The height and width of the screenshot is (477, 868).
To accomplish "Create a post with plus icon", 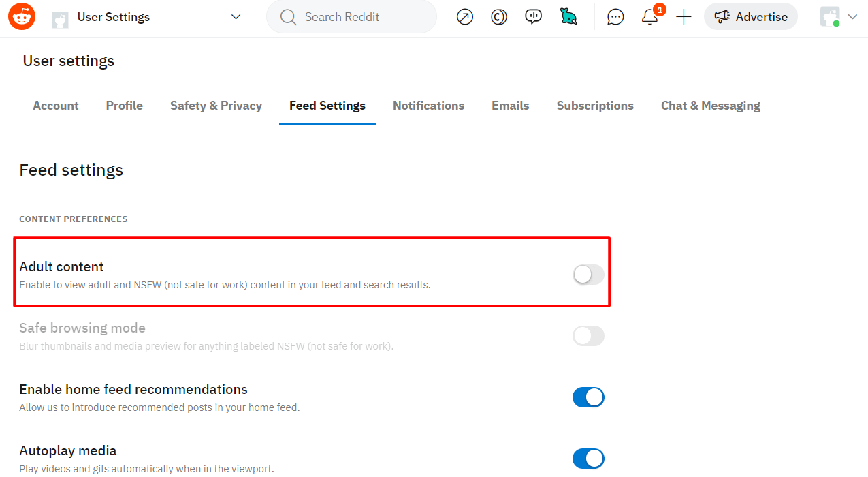I will 684,17.
